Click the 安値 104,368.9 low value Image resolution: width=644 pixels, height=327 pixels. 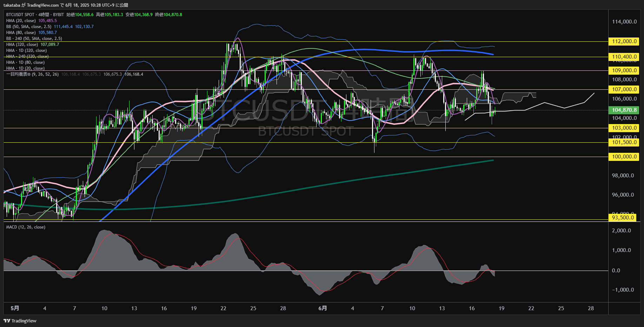point(139,15)
